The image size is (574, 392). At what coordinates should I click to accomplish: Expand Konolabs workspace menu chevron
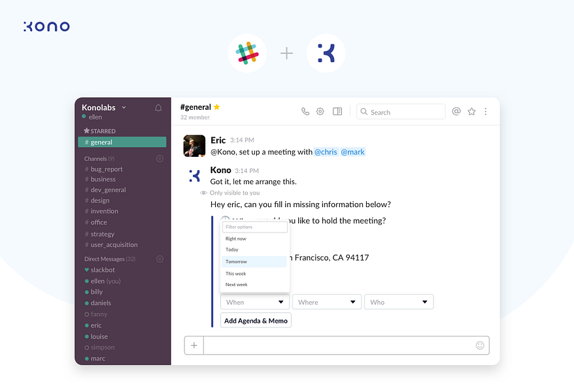pyautogui.click(x=124, y=108)
